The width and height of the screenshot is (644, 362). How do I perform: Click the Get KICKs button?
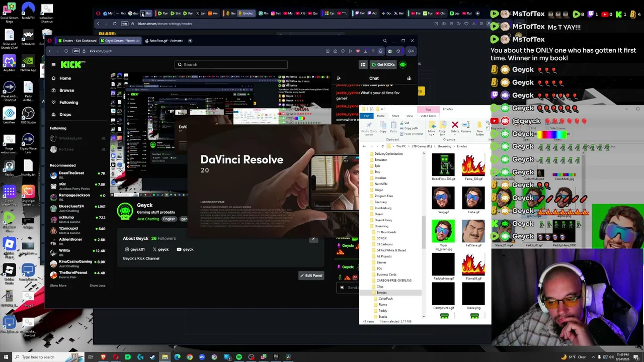(383, 64)
